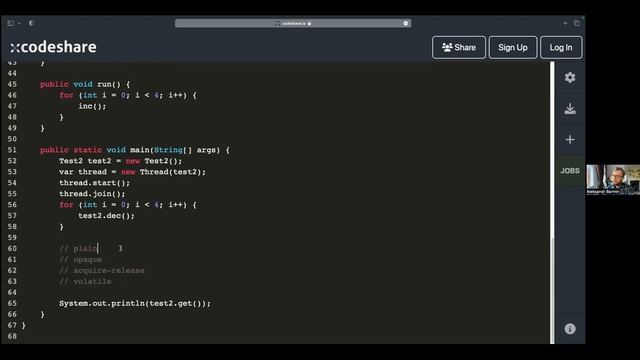Click the 'public void run() {' line
This screenshot has height=360, width=640.
coord(85,84)
